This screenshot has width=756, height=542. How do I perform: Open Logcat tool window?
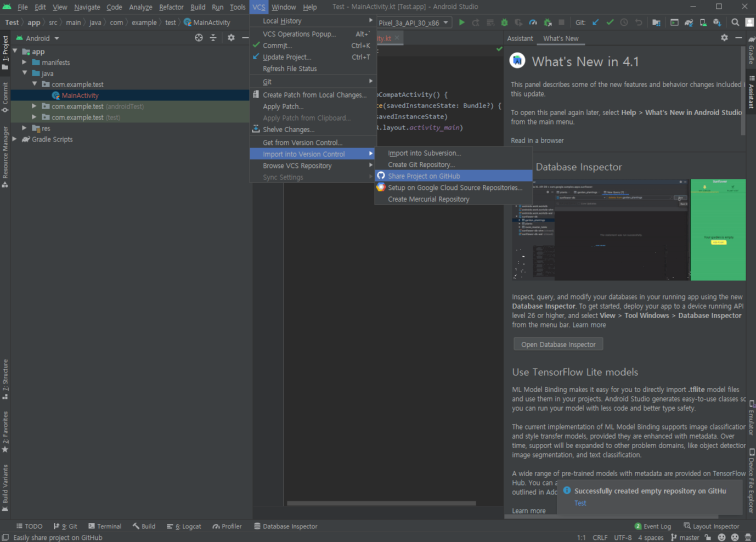(x=184, y=526)
